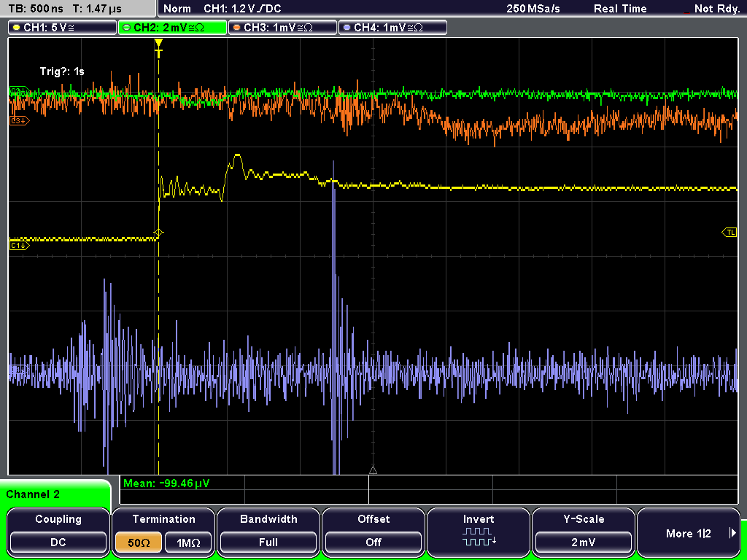
Task: Click the TB: 500 ns timebase readout
Action: pos(36,9)
